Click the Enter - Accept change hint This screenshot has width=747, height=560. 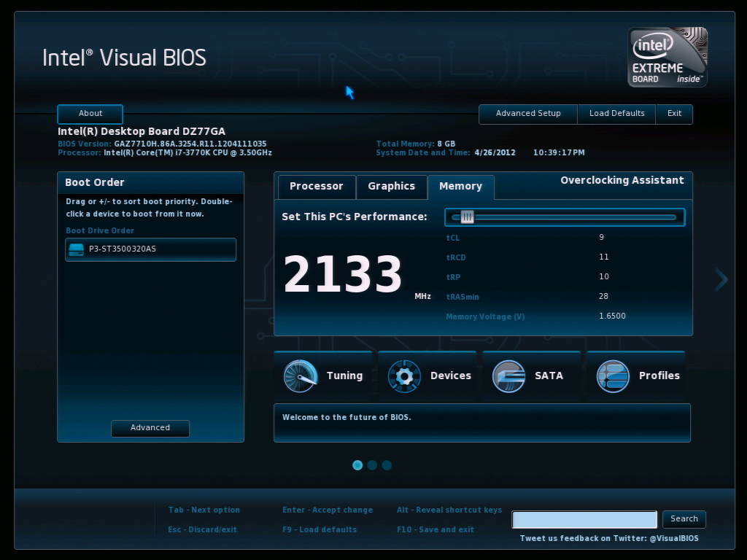coord(328,510)
